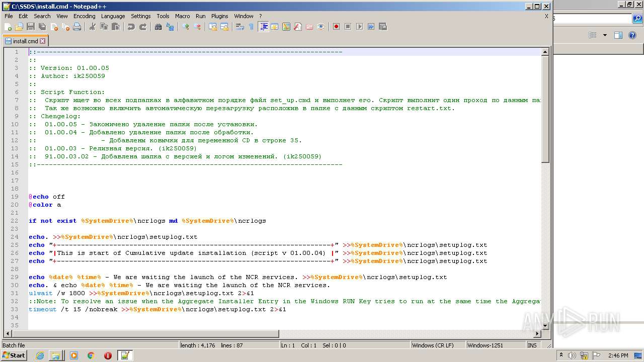This screenshot has height=362, width=644.
Task: Toggle synchronize vertical scrolling icon
Action: pyautogui.click(x=213, y=27)
